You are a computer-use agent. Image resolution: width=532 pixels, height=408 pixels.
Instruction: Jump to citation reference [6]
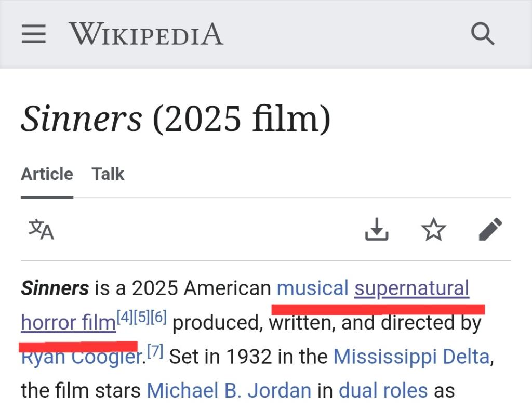(158, 317)
